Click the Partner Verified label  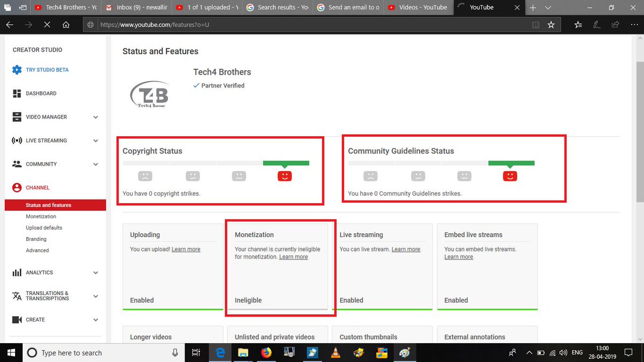coord(218,85)
